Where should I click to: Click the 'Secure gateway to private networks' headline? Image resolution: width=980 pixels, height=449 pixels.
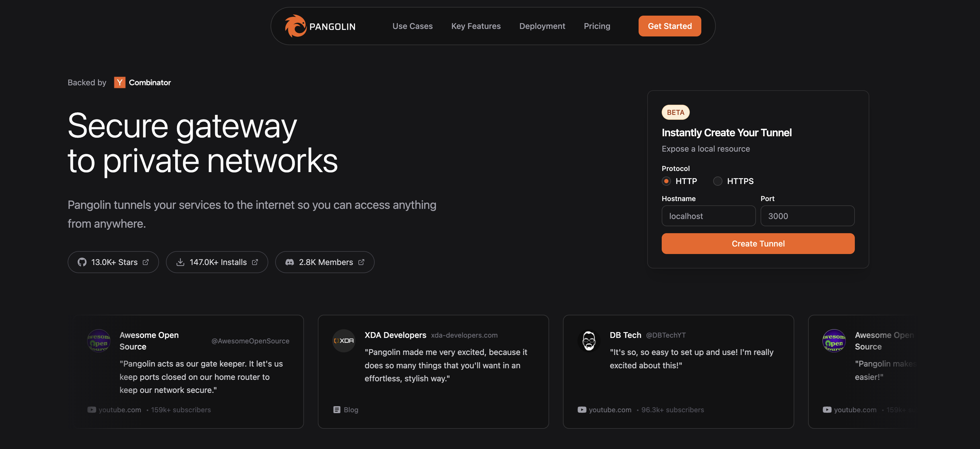tap(202, 143)
